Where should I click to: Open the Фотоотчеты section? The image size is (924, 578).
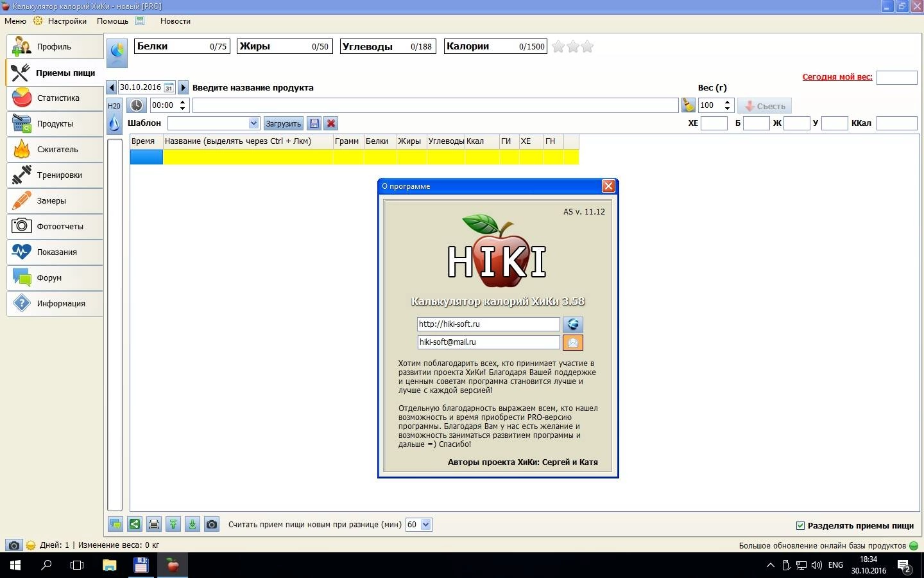coord(55,226)
